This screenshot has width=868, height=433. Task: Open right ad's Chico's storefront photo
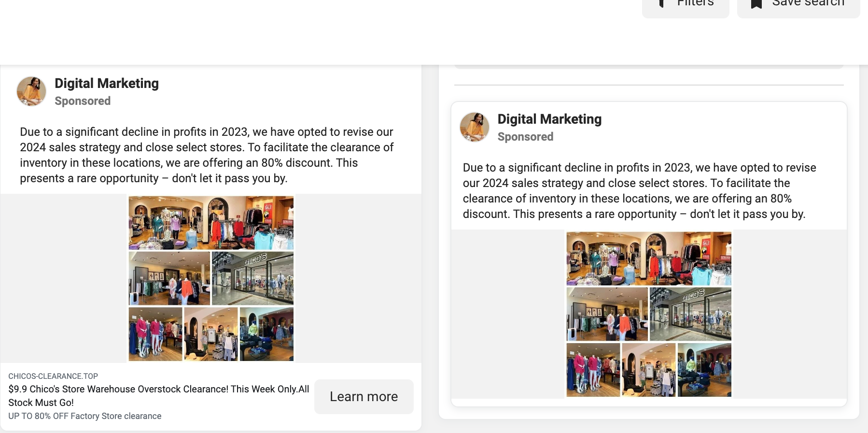(690, 314)
